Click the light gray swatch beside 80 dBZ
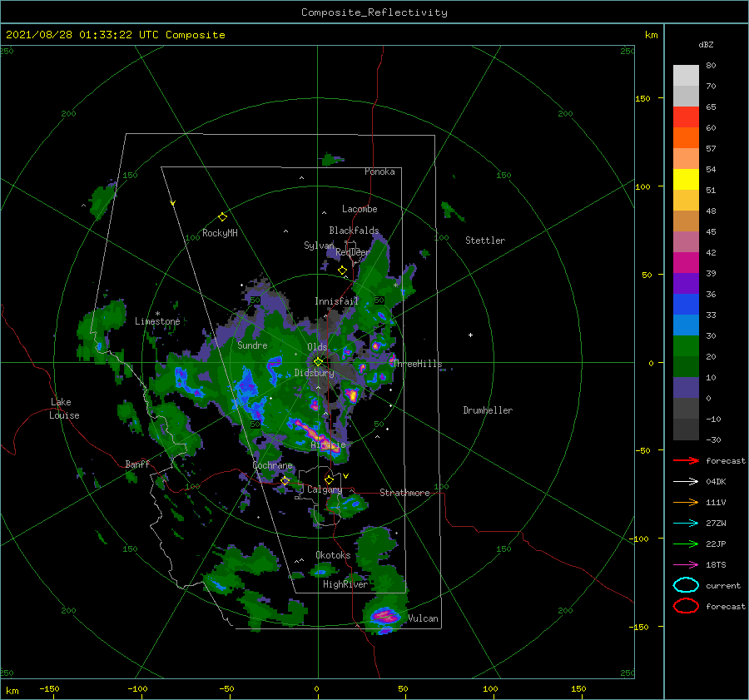Image resolution: width=749 pixels, height=700 pixels. click(x=686, y=76)
